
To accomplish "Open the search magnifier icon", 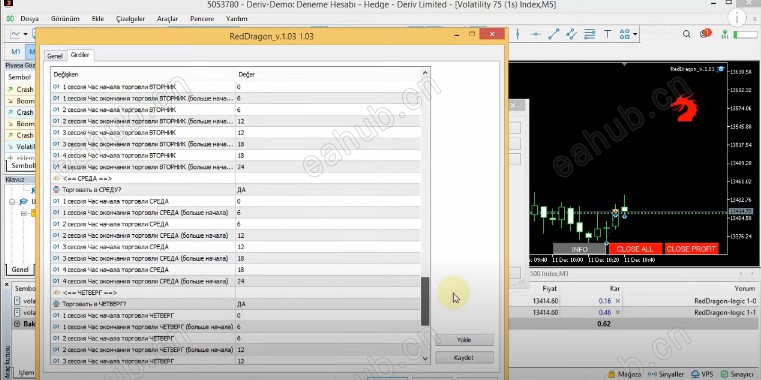I will (x=687, y=34).
